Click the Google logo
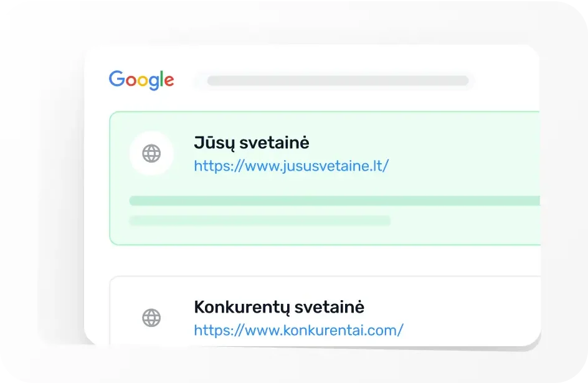The height and width of the screenshot is (383, 588). coord(141,80)
